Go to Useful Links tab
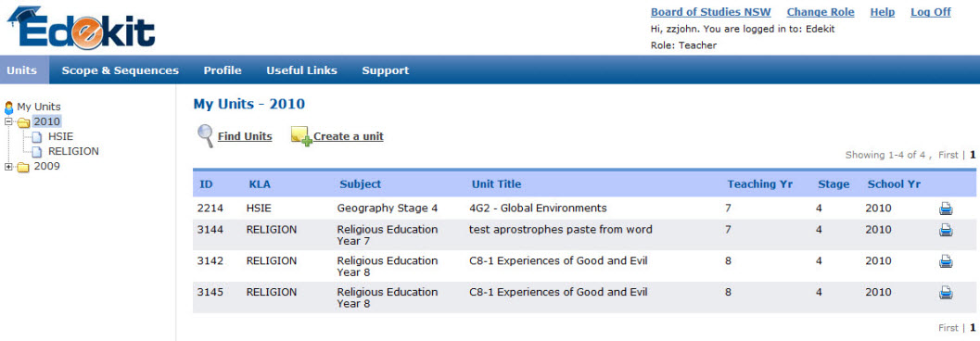 (302, 70)
